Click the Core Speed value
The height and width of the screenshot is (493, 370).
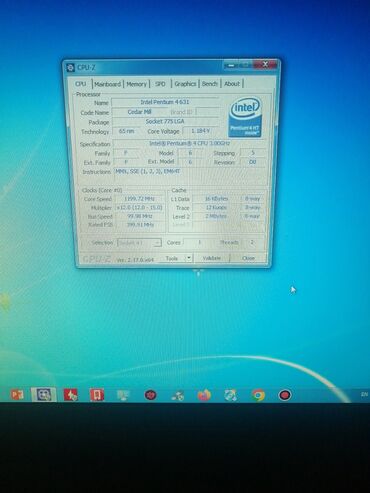point(139,199)
